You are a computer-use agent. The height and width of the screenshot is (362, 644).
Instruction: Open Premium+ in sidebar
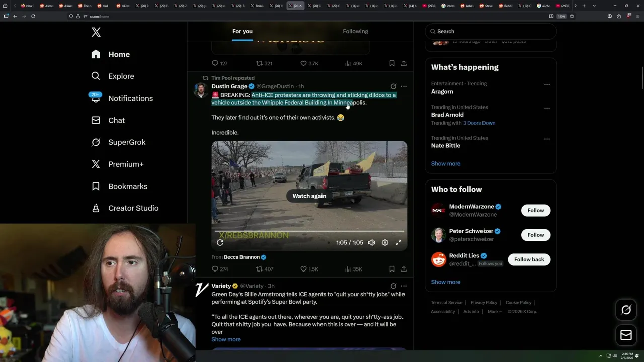(118, 164)
